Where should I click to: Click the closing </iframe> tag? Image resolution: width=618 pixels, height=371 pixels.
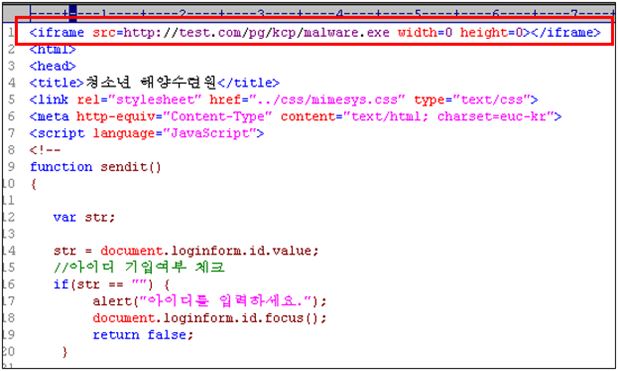tap(566, 32)
